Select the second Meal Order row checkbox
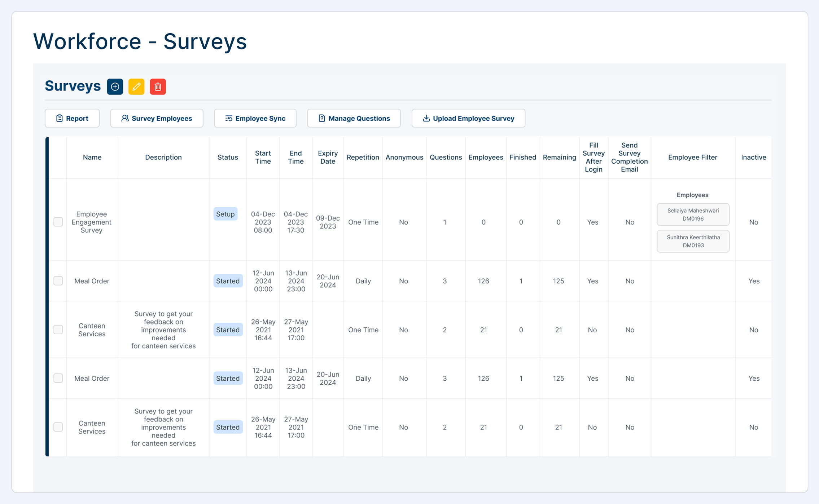Image resolution: width=819 pixels, height=504 pixels. [58, 378]
